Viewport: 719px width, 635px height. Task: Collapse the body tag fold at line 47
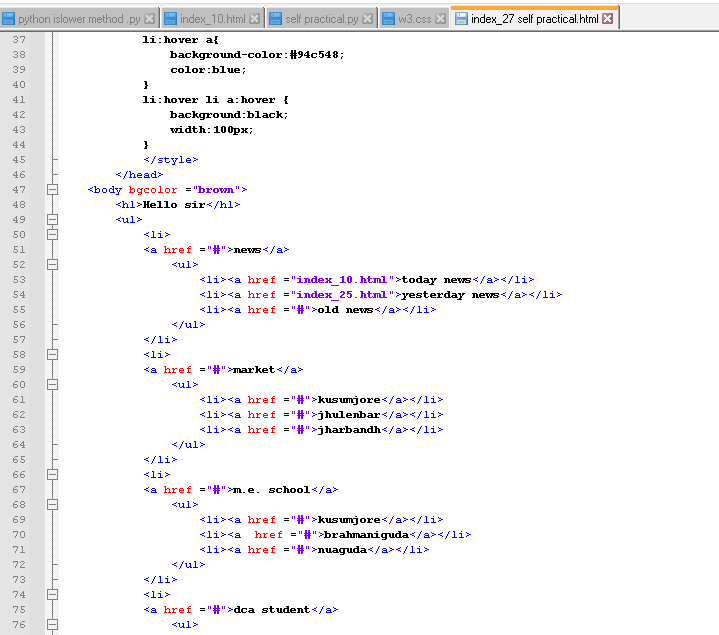[53, 189]
